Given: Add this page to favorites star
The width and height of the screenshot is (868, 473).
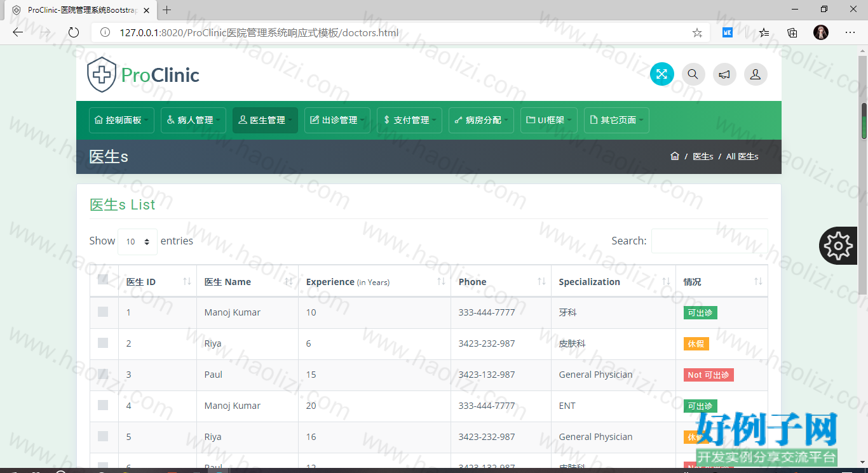Looking at the screenshot, I should 697,32.
